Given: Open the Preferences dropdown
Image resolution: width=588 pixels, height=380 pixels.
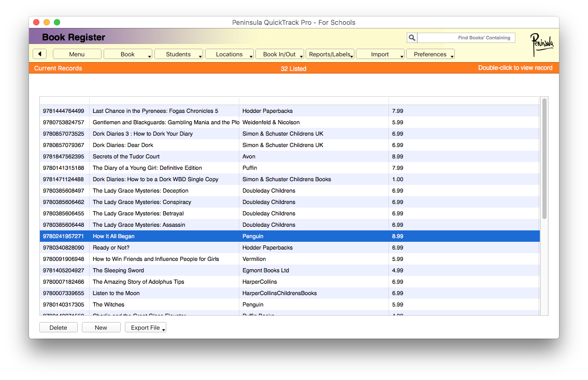Looking at the screenshot, I should tap(431, 54).
